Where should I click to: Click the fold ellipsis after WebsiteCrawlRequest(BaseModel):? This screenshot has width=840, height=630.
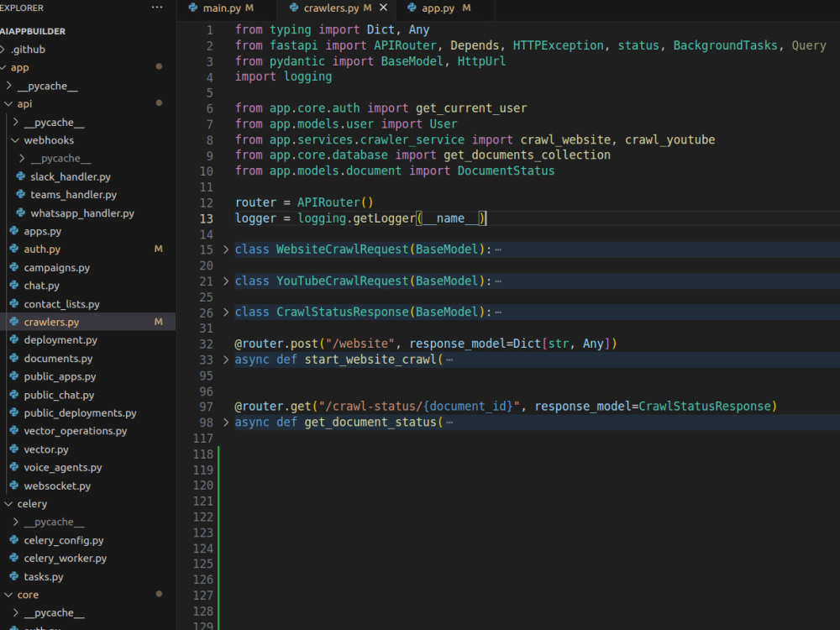[x=498, y=249]
